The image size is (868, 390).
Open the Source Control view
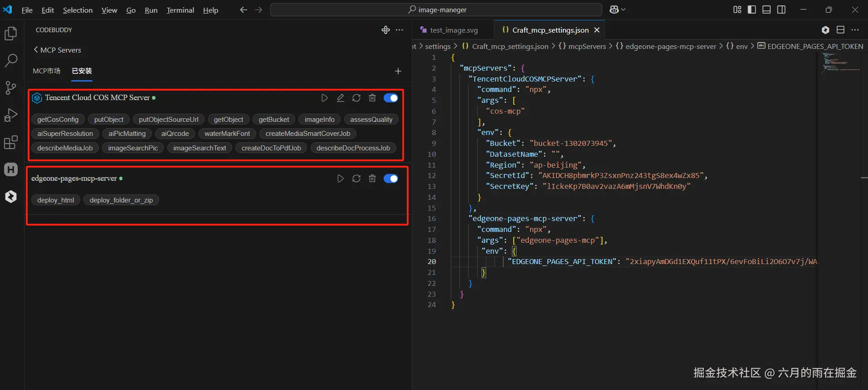(x=11, y=87)
